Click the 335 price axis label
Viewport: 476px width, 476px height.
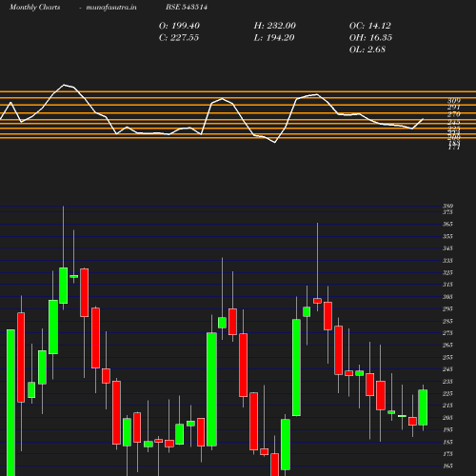click(447, 261)
